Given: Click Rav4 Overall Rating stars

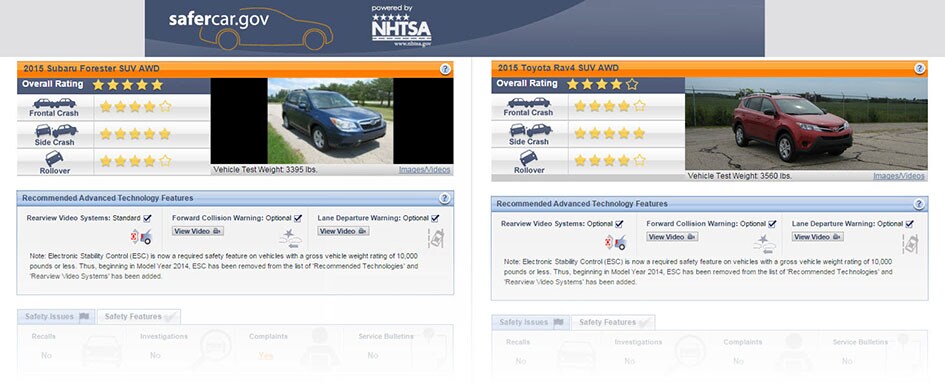Looking at the screenshot, I should pyautogui.click(x=602, y=84).
